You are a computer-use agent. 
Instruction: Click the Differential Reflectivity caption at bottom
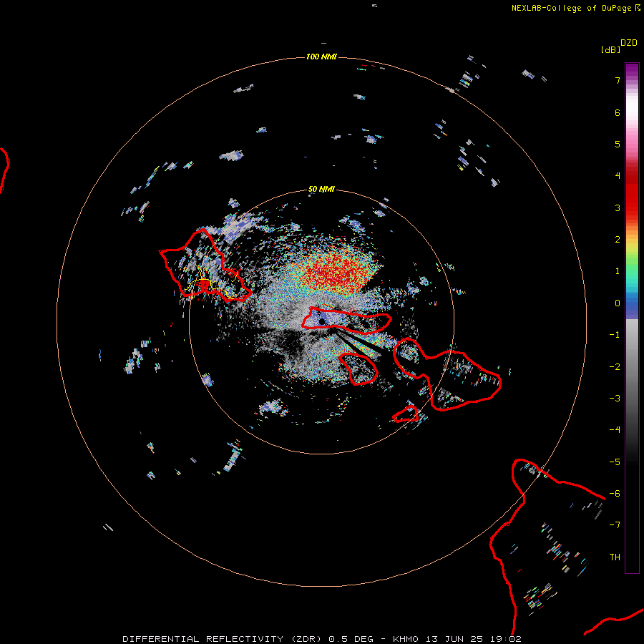click(322, 639)
